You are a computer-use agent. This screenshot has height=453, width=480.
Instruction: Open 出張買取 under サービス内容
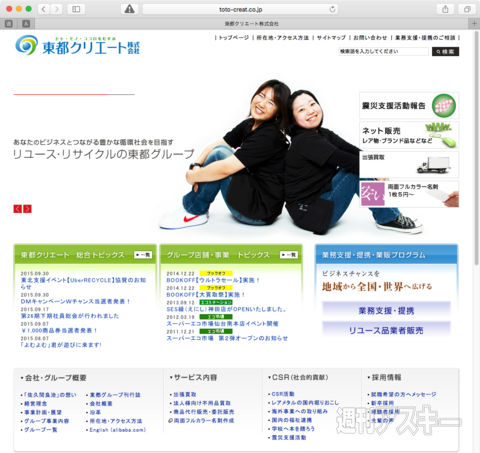tap(185, 394)
